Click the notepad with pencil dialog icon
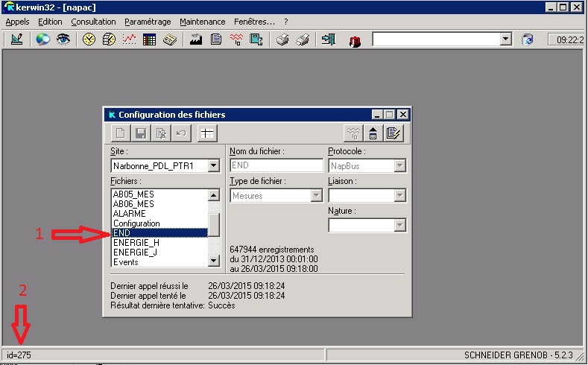This screenshot has width=588, height=365. 393,133
